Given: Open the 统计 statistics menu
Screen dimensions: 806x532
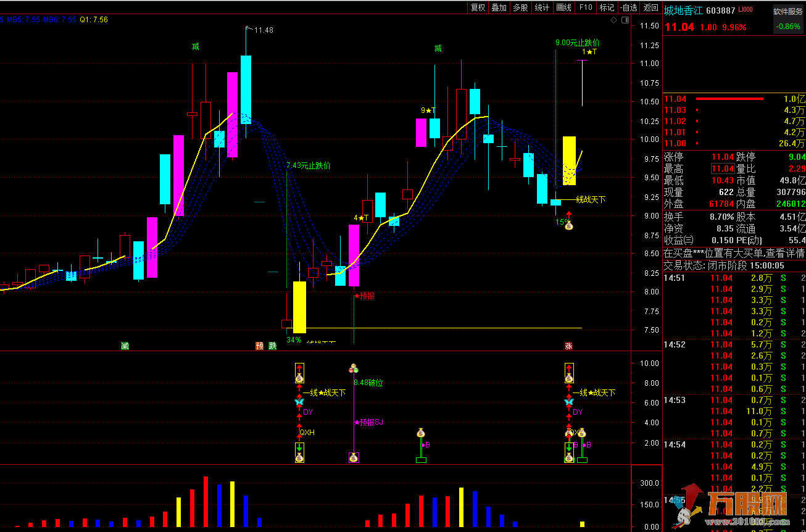Looking at the screenshot, I should 542,7.
